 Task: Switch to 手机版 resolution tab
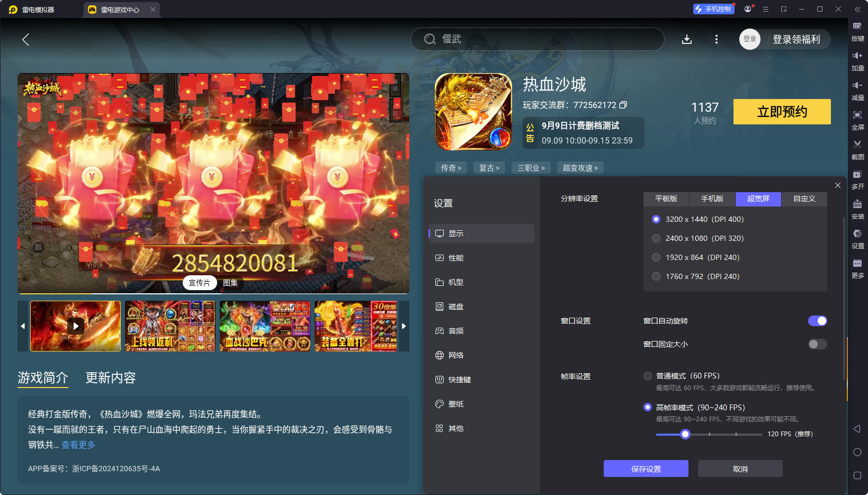712,199
